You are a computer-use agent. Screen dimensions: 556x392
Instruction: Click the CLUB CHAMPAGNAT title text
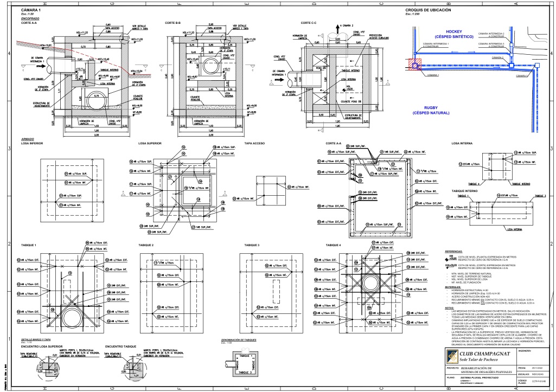(484, 354)
